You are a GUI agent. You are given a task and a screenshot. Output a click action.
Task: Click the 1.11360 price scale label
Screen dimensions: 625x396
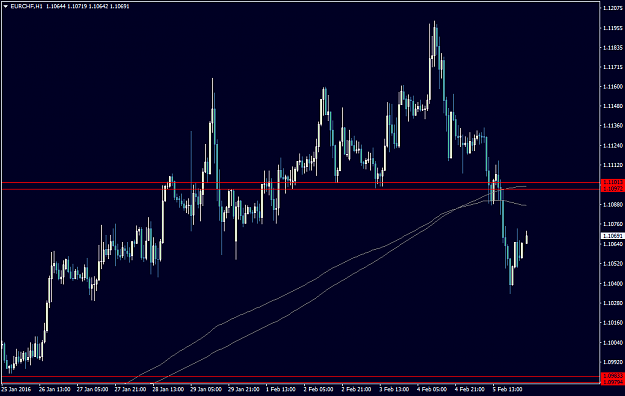(613, 126)
